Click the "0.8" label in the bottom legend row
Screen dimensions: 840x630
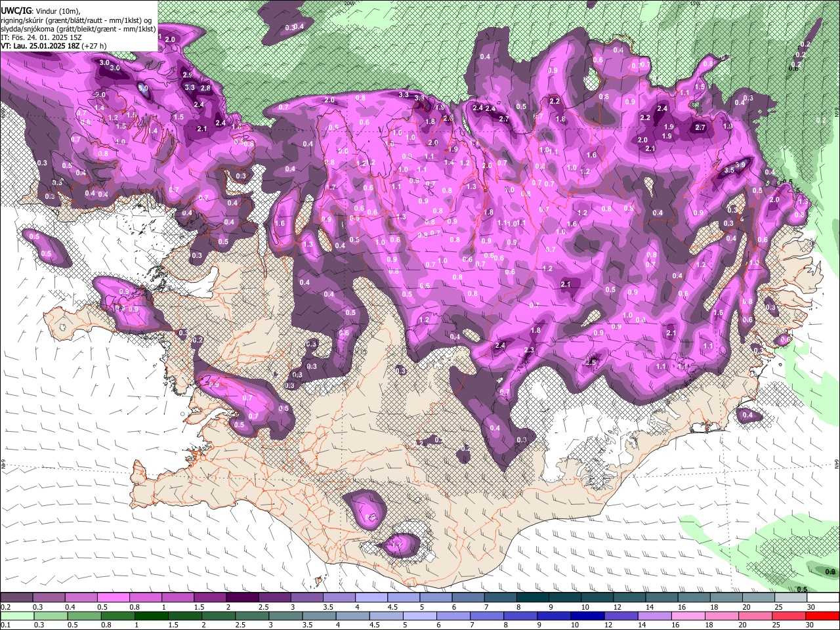tap(106, 625)
